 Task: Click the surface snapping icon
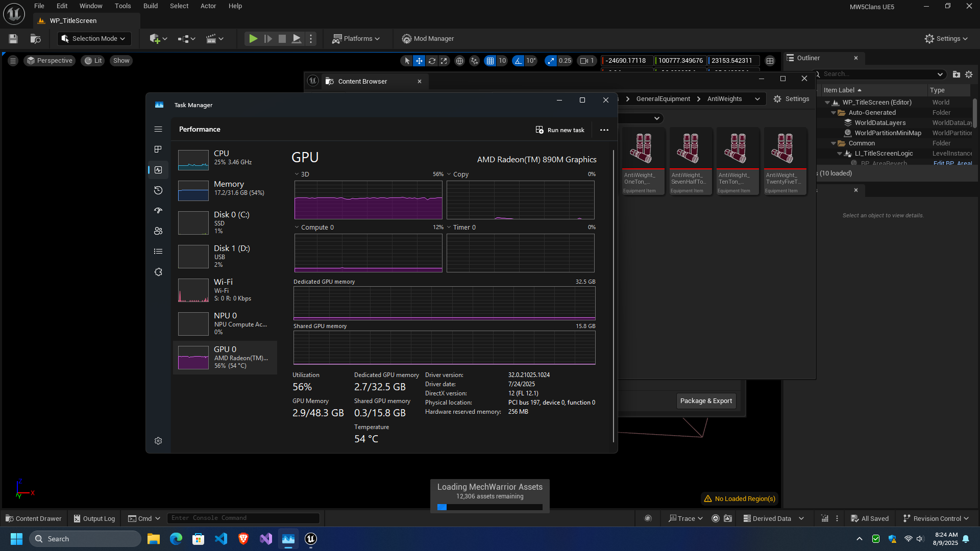coord(474,61)
